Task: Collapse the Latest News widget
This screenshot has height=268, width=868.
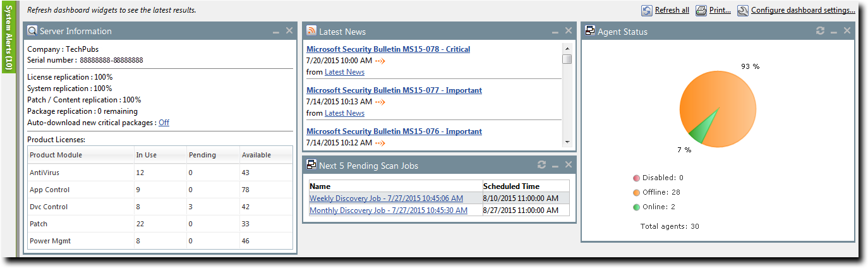Action: click(x=555, y=31)
